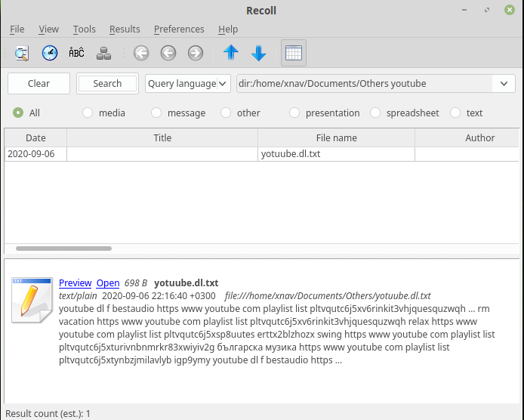Click the Preview link for yotuube.dl.txt

75,283
